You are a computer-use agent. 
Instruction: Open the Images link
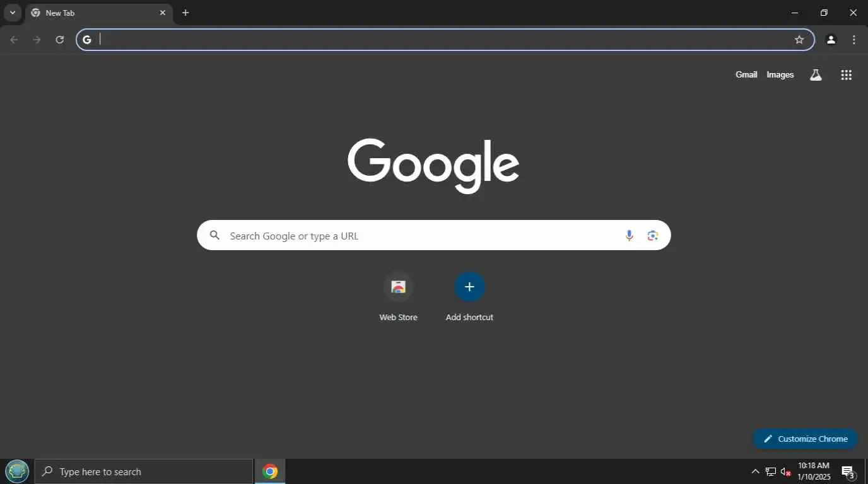click(780, 74)
